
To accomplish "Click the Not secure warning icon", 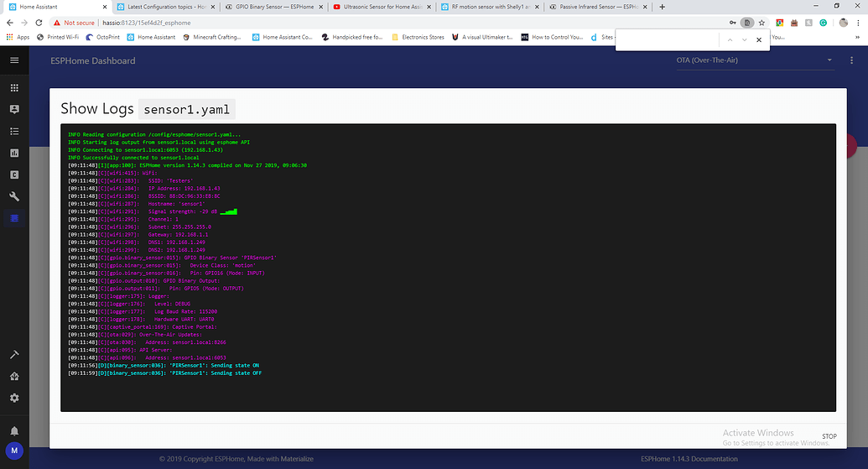I will (56, 23).
